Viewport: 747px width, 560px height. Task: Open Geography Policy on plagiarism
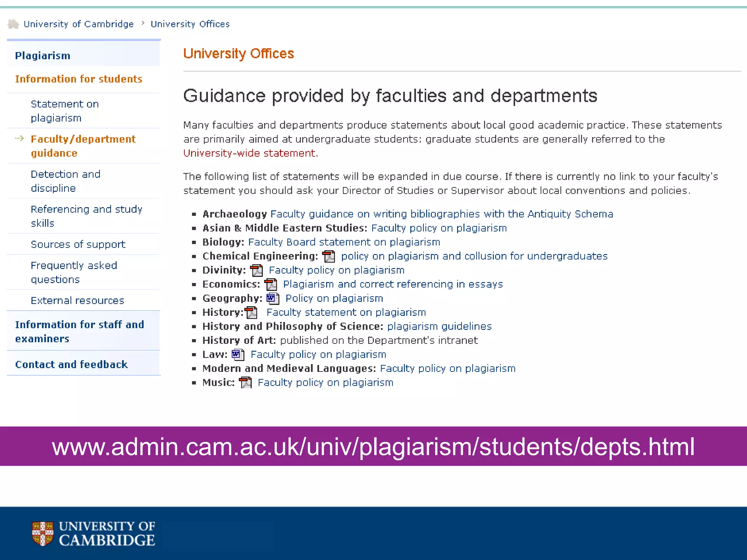[x=334, y=299]
